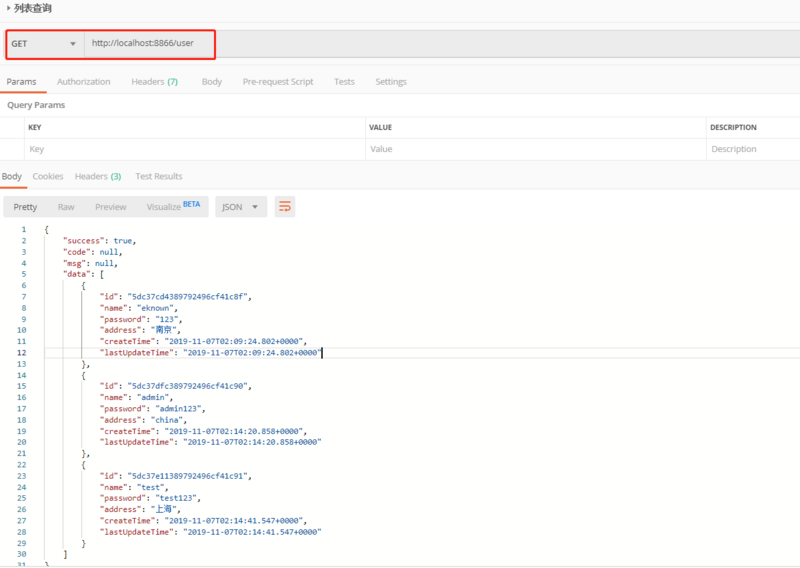The image size is (800, 568).
Task: Click the address value "上海"
Action: click(x=164, y=509)
